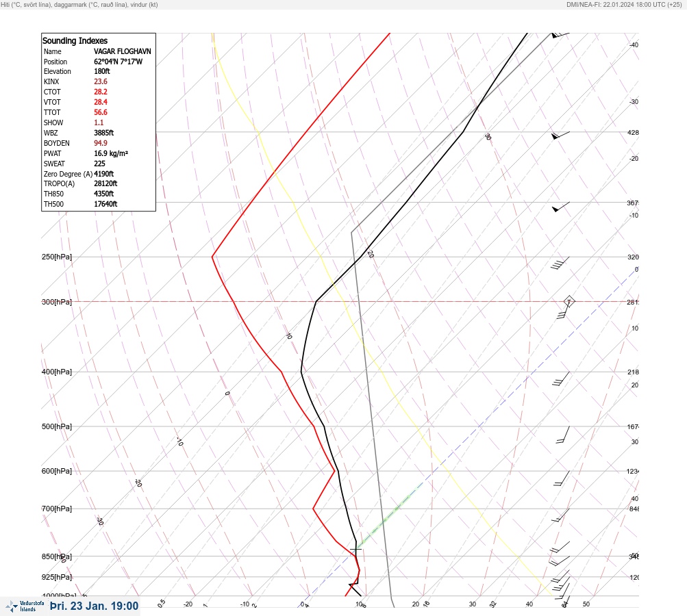Click the cross marker on the temperature line above 850 hPa
The image size is (687, 616).
pyautogui.click(x=355, y=548)
